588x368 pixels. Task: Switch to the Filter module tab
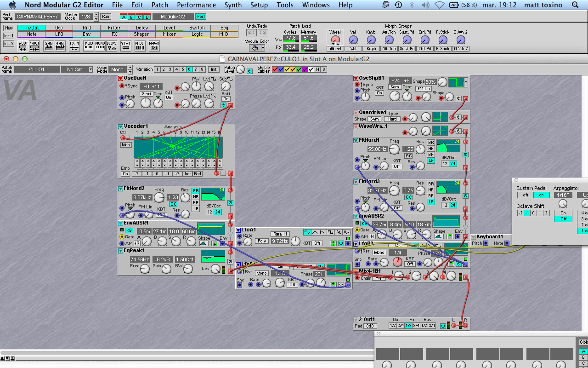click(114, 28)
